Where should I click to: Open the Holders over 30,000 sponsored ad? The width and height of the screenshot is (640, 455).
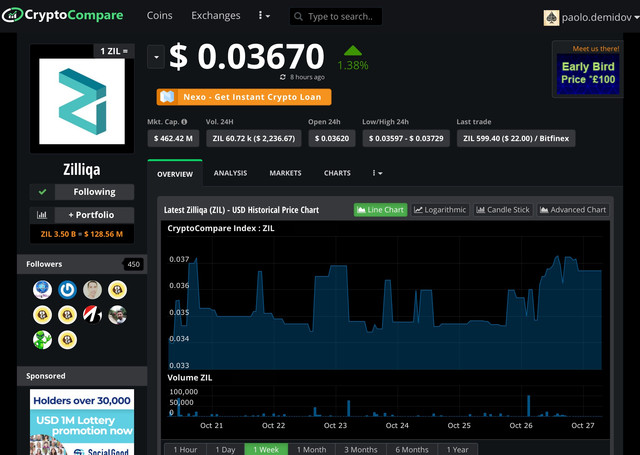pos(82,422)
